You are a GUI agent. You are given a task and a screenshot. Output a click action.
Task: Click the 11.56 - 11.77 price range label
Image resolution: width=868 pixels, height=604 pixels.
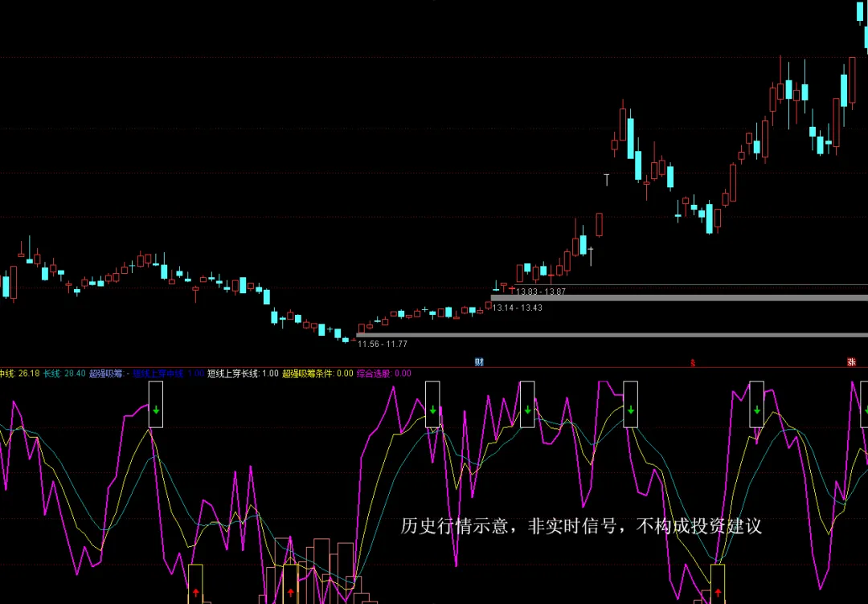pos(383,344)
